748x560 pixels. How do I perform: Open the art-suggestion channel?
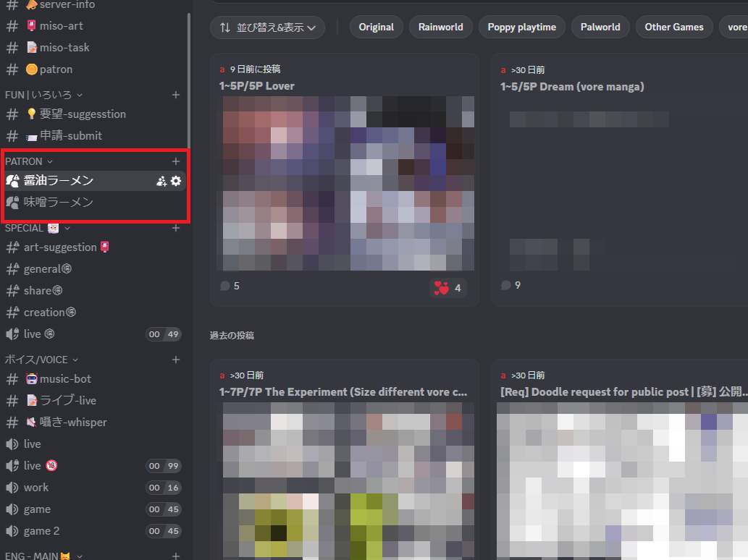60,247
